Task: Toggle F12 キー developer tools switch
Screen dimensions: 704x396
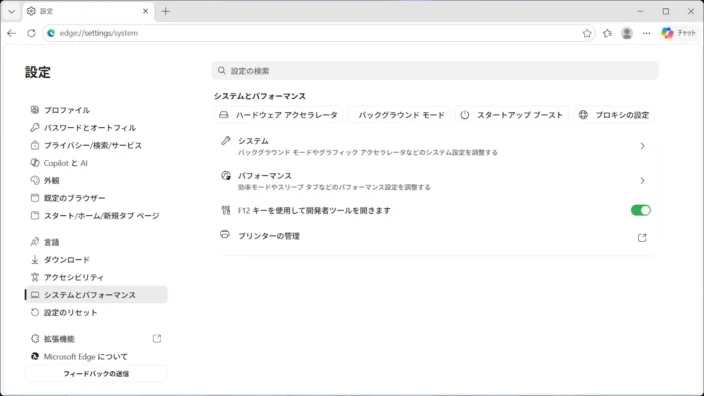Action: (x=640, y=210)
